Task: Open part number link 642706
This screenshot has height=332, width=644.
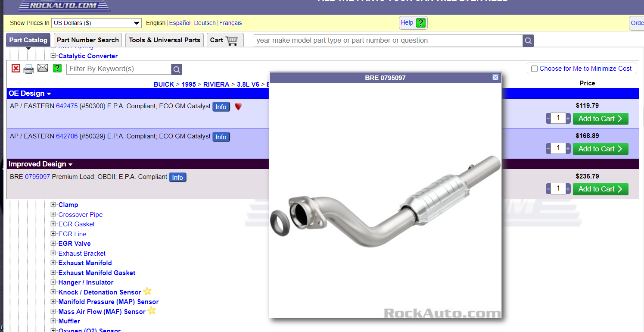Action: 67,136
